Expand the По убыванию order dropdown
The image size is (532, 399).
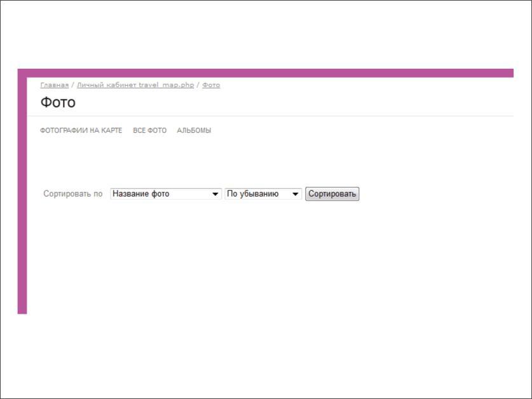257,194
